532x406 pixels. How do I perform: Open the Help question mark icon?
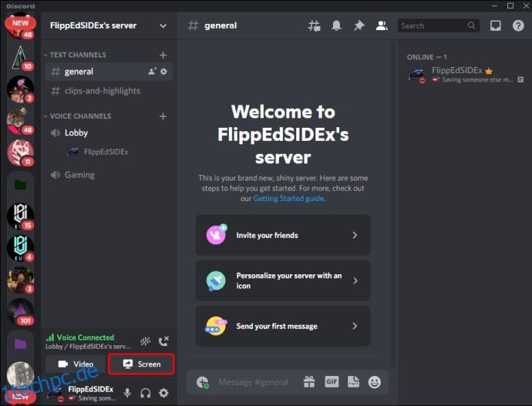[x=518, y=25]
